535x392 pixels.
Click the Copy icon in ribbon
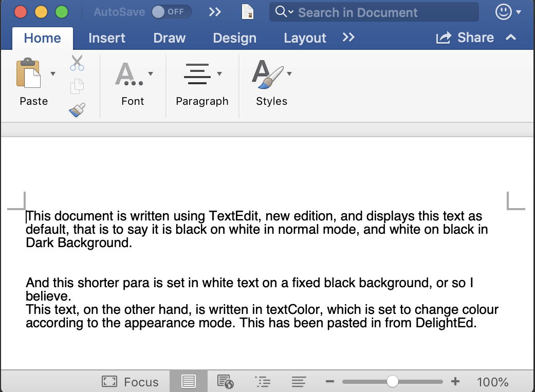pos(77,86)
